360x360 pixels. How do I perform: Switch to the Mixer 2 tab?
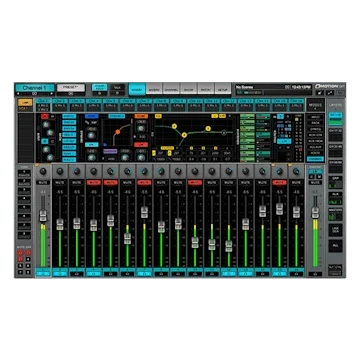(154, 90)
